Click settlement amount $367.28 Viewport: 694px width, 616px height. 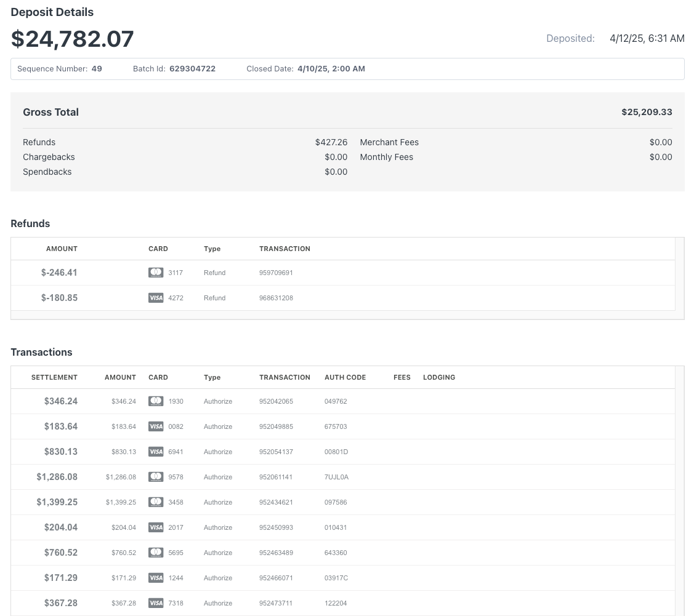[x=60, y=602]
